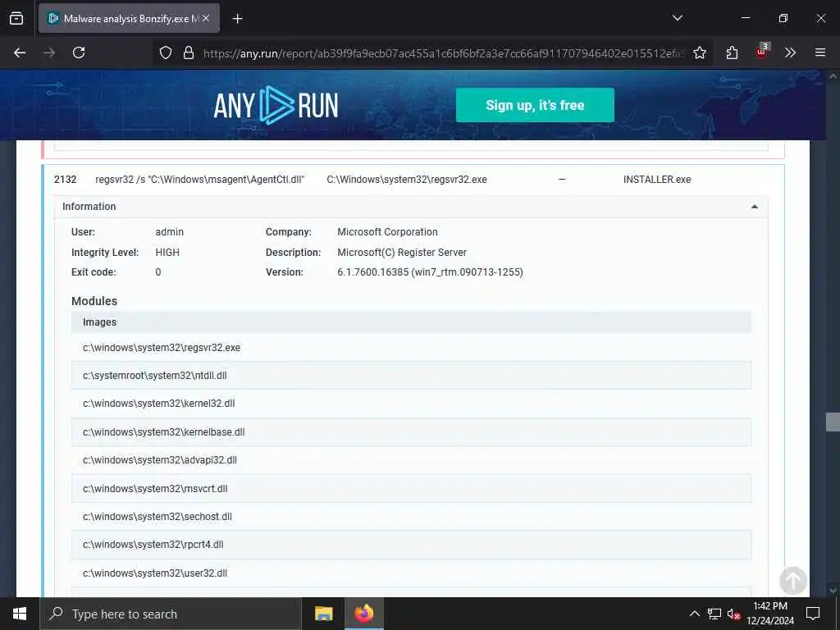The width and height of the screenshot is (840, 630).
Task: Open the uBlock Origin extension icon
Action: click(x=761, y=52)
